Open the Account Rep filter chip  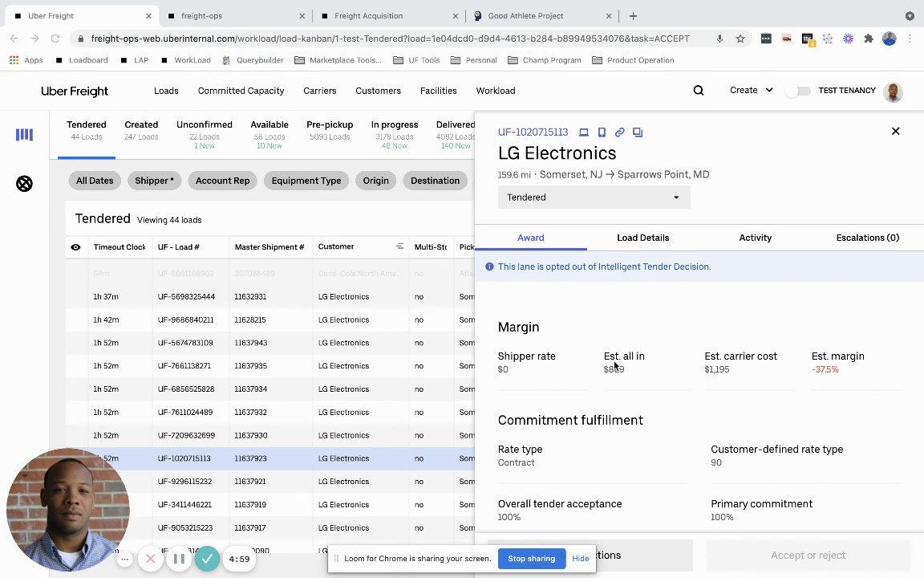click(222, 181)
